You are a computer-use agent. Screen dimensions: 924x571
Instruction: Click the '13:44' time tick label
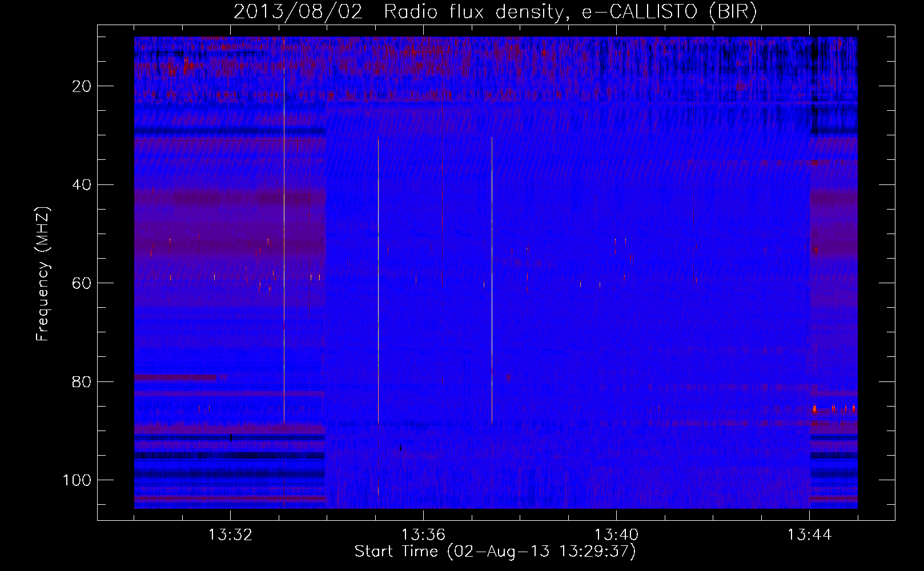pyautogui.click(x=809, y=535)
